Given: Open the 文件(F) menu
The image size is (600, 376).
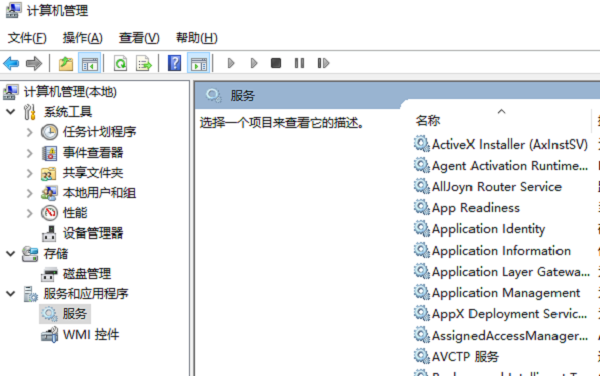Looking at the screenshot, I should [x=27, y=38].
